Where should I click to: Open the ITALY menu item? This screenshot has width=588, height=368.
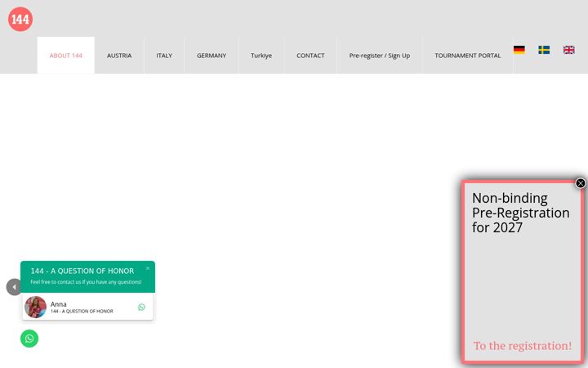(x=164, y=56)
